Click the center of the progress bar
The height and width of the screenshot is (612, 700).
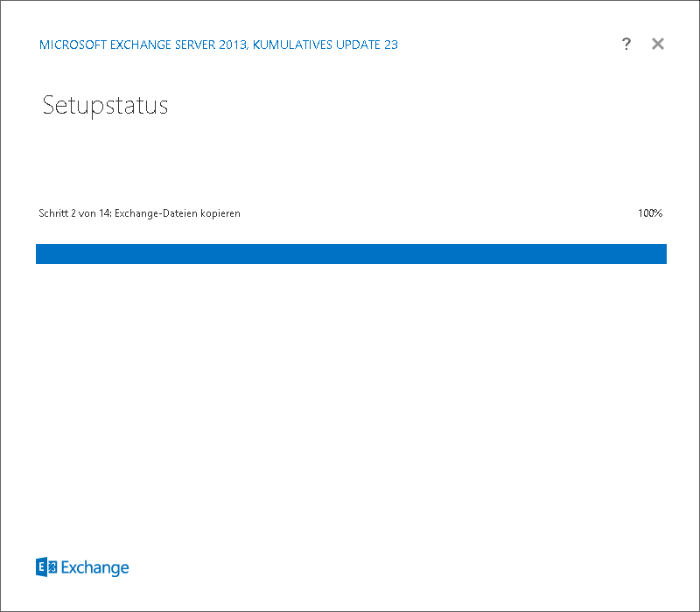351,254
